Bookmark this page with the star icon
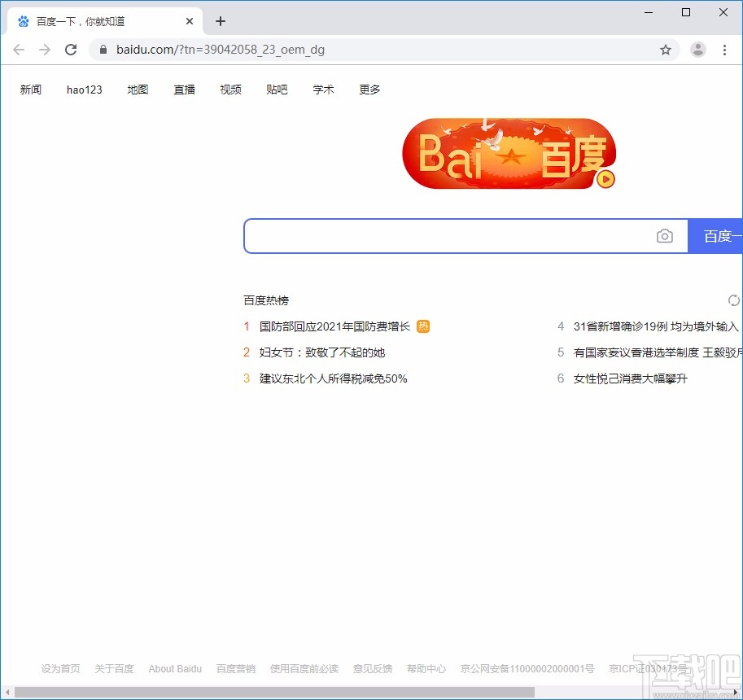The height and width of the screenshot is (700, 743). pos(666,50)
